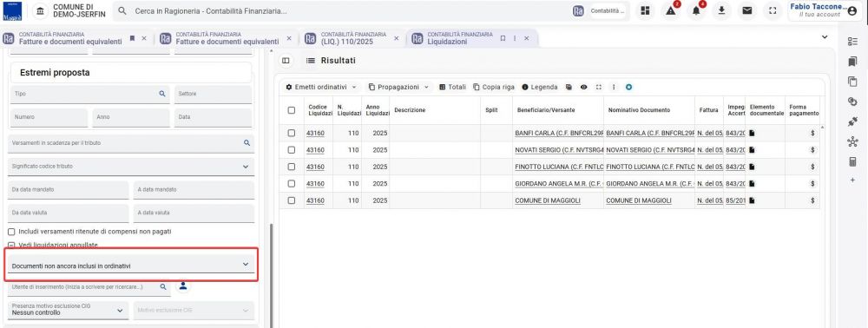The width and height of the screenshot is (868, 328).
Task: Click the plus icon in right sidebar
Action: (852, 180)
